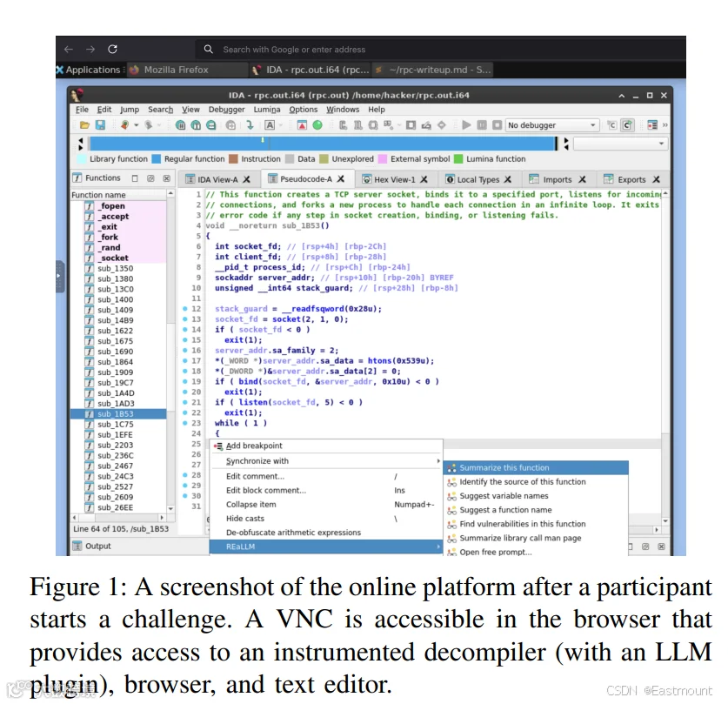Click the red triangle toolbar icon
This screenshot has width=728, height=704.
[x=302, y=125]
